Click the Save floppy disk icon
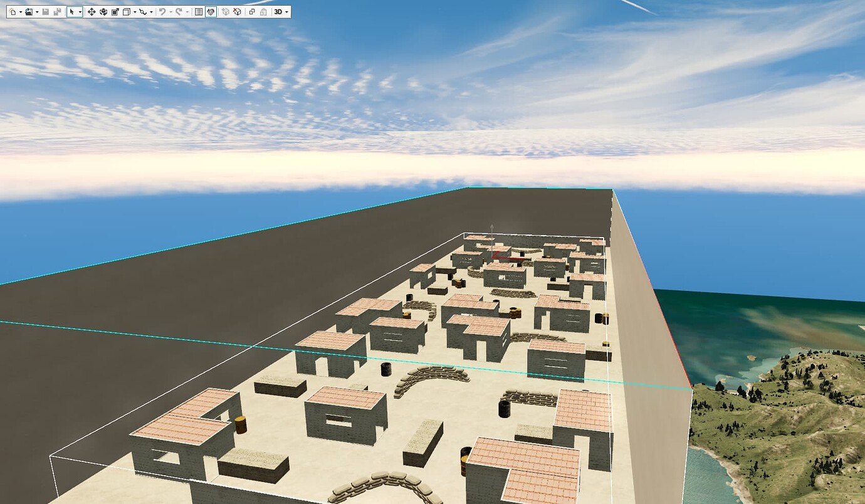 click(46, 12)
